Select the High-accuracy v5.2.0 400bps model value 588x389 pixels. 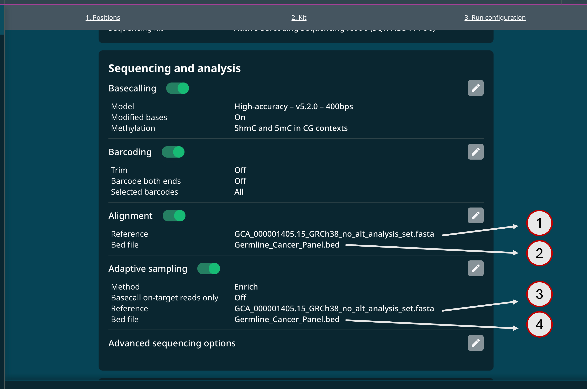(x=293, y=106)
